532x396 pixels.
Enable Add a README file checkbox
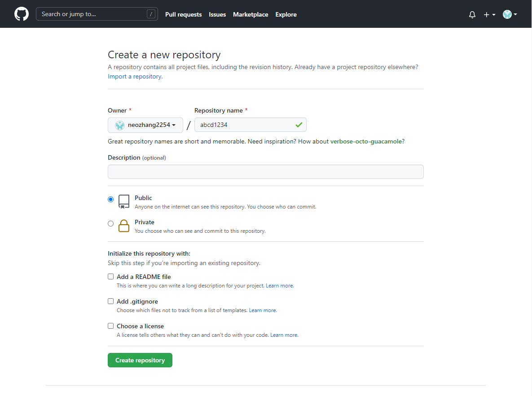point(111,277)
